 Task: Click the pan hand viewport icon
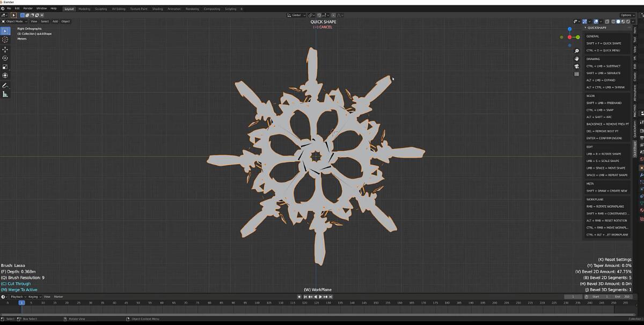point(577,58)
